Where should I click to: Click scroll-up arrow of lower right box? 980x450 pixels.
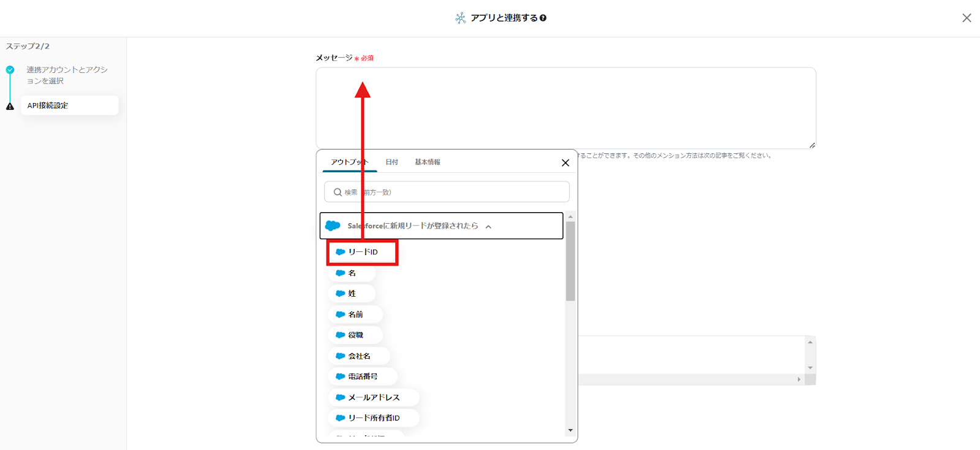pyautogui.click(x=810, y=342)
